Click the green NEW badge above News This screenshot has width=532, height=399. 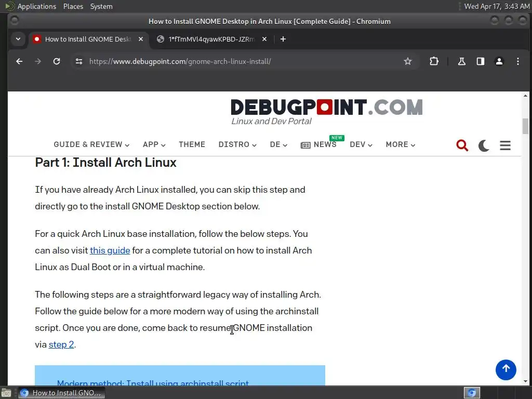tap(337, 138)
